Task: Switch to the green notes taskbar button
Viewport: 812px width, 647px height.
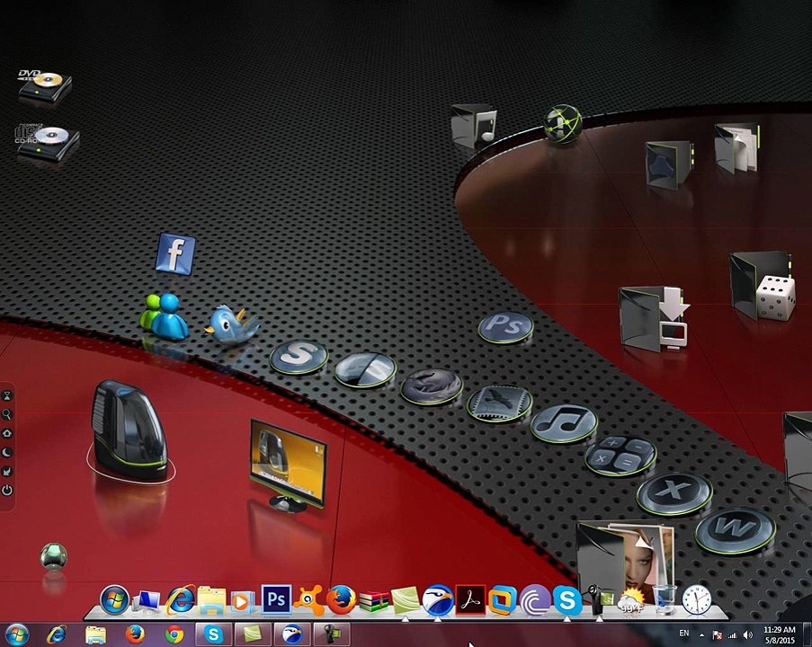Action: 253,634
